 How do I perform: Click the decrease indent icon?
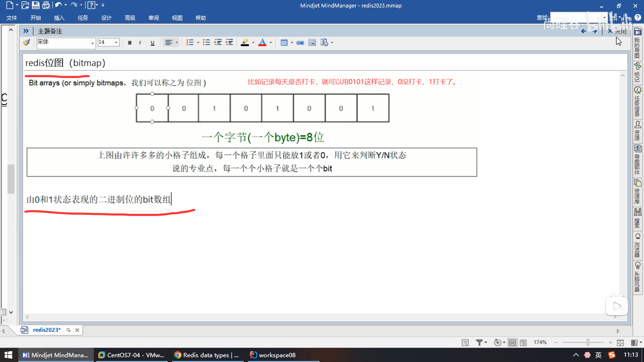pos(218,42)
